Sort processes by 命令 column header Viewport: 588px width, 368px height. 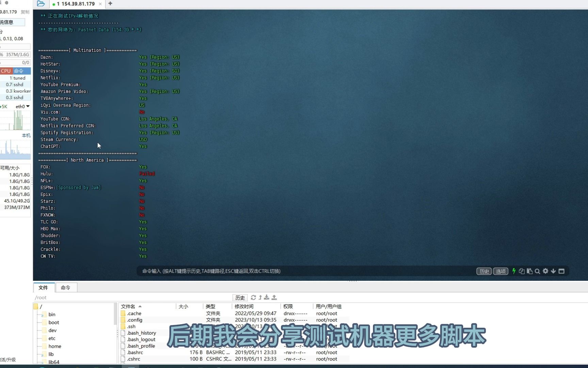(x=22, y=71)
